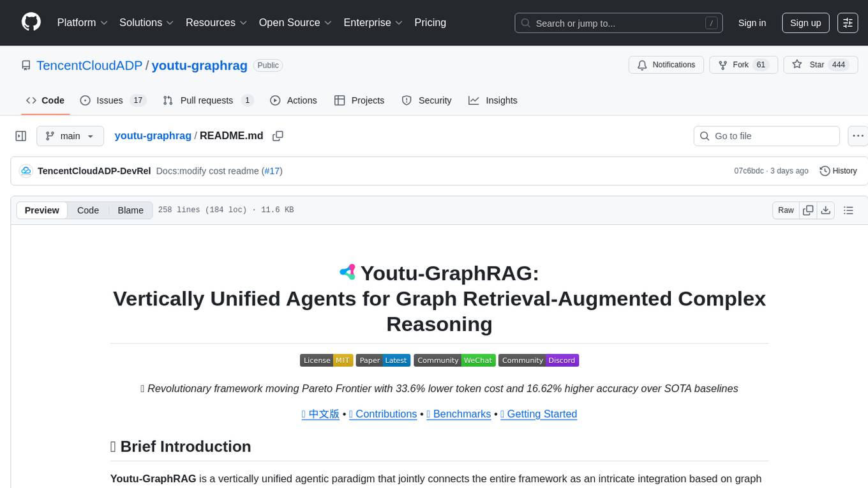Viewport: 868px width, 488px height.
Task: Click the Brief Introduction heading
Action: tap(181, 446)
